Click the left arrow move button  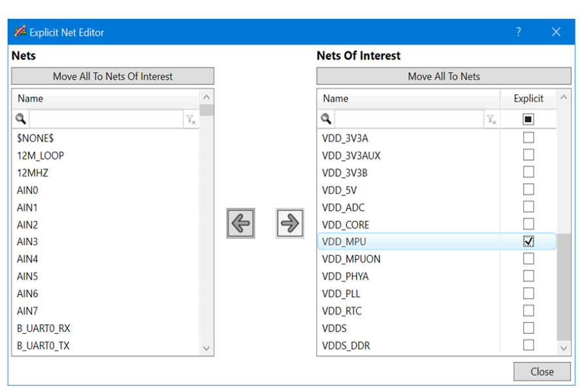coord(240,223)
